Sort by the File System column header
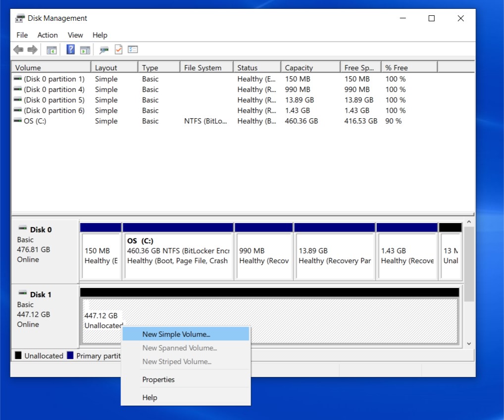The height and width of the screenshot is (420, 504). pos(202,68)
